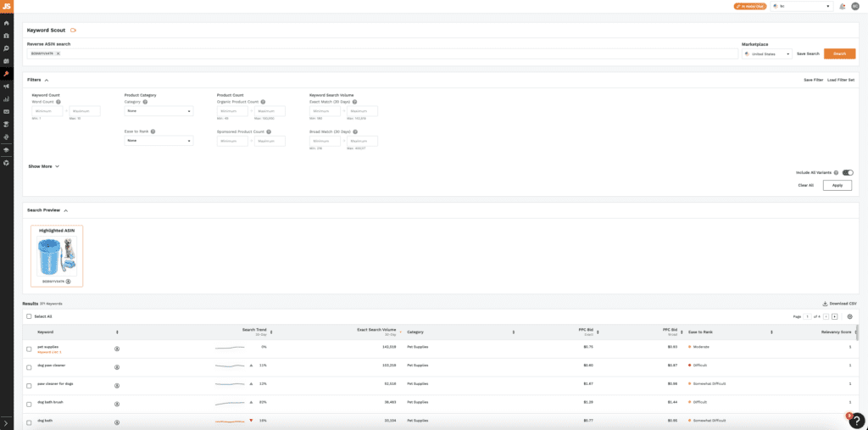Click the bar chart analytics sidebar icon
Image resolution: width=868 pixels, height=430 pixels.
[x=6, y=98]
